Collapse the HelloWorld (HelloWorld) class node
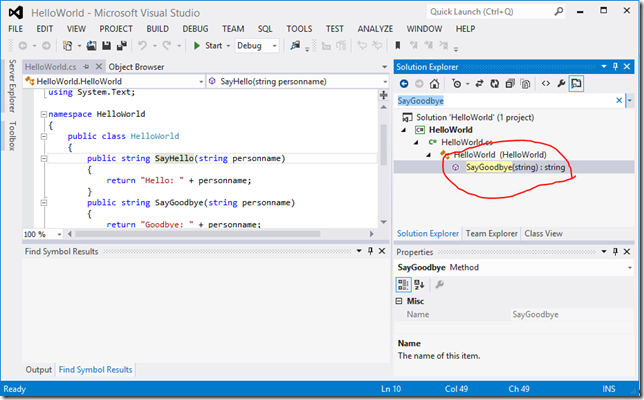The image size is (644, 400). 429,155
